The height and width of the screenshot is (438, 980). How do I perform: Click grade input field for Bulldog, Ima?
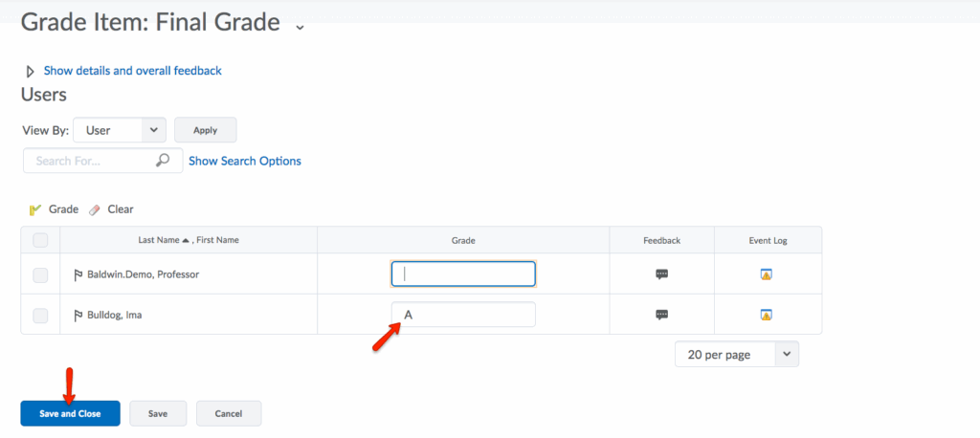pos(463,315)
